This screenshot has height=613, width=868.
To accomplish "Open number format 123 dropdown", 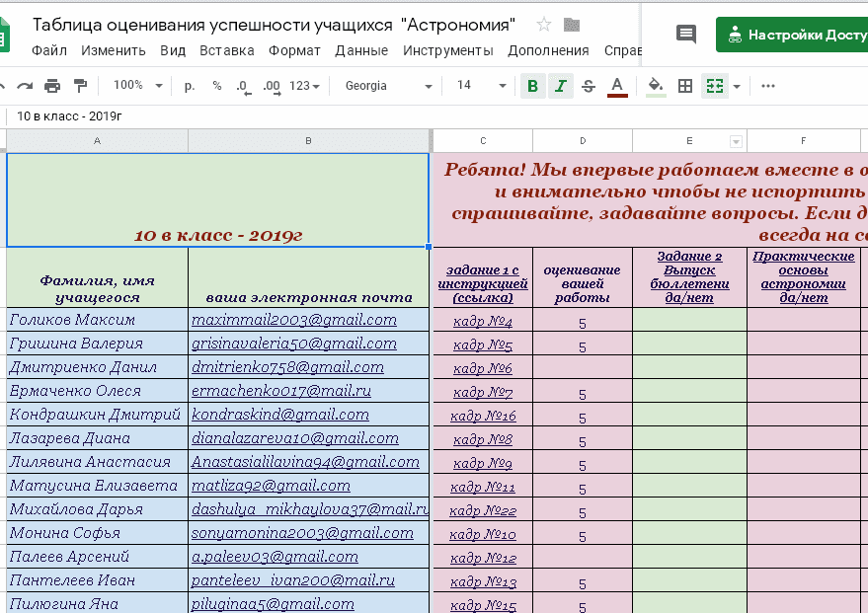I will pos(304,86).
